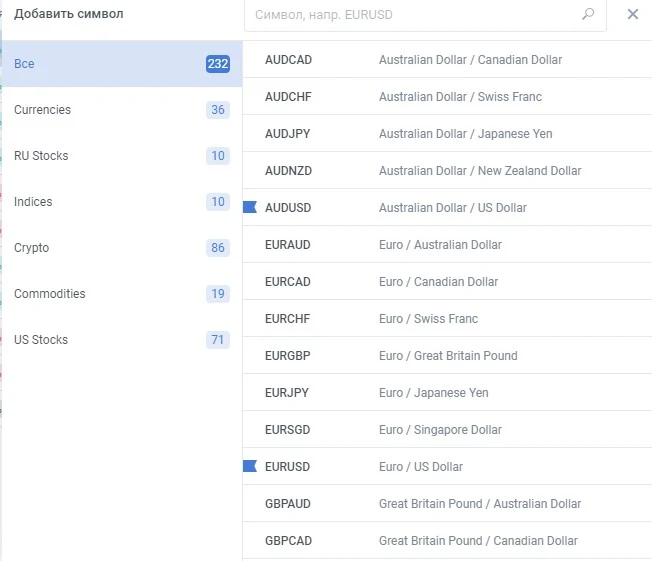
Task: Click 'Australian Dollar / US Dollar' description
Action: click(452, 208)
